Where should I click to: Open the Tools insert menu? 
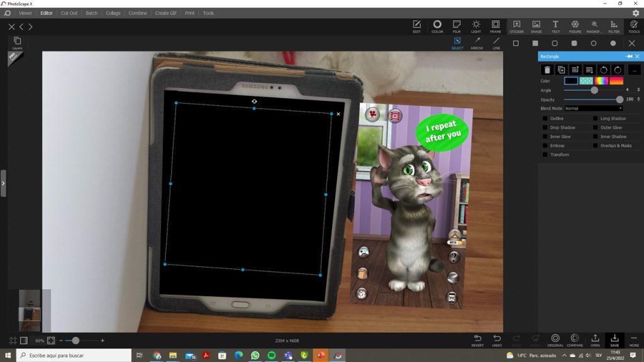pyautogui.click(x=634, y=26)
